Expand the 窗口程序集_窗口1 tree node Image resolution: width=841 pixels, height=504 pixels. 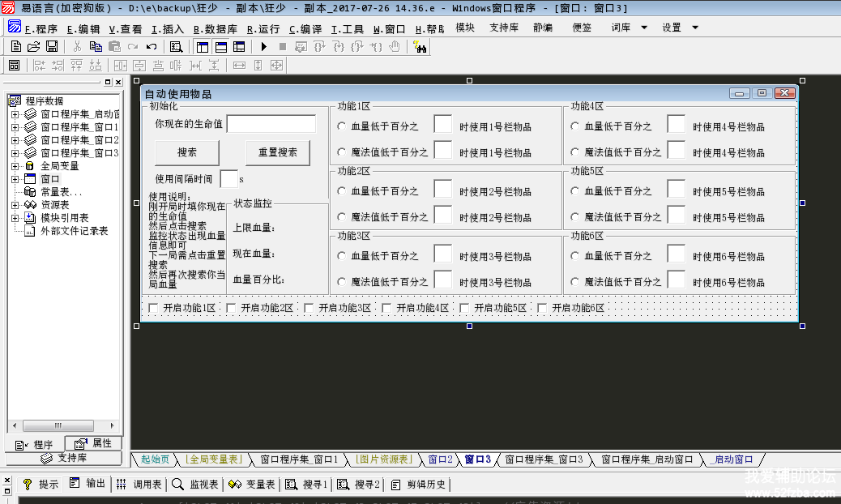point(15,127)
